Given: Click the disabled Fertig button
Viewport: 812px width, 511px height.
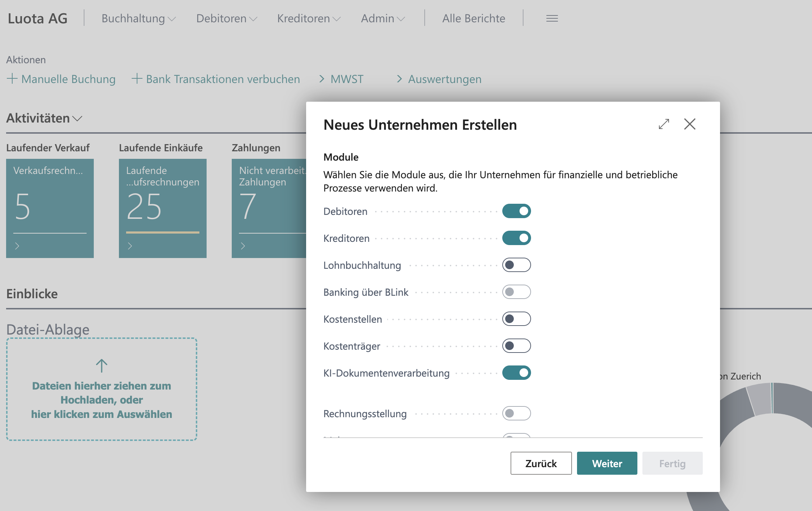Looking at the screenshot, I should 672,463.
